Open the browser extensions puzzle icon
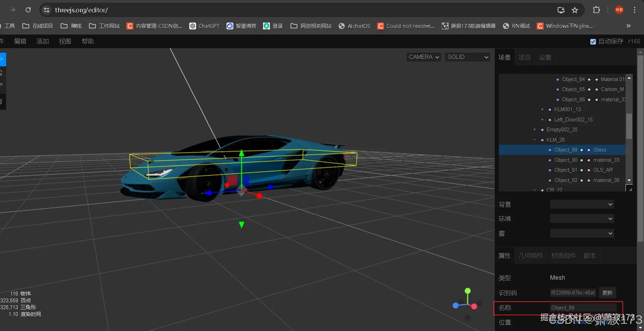Image resolution: width=644 pixels, height=331 pixels. 596,10
